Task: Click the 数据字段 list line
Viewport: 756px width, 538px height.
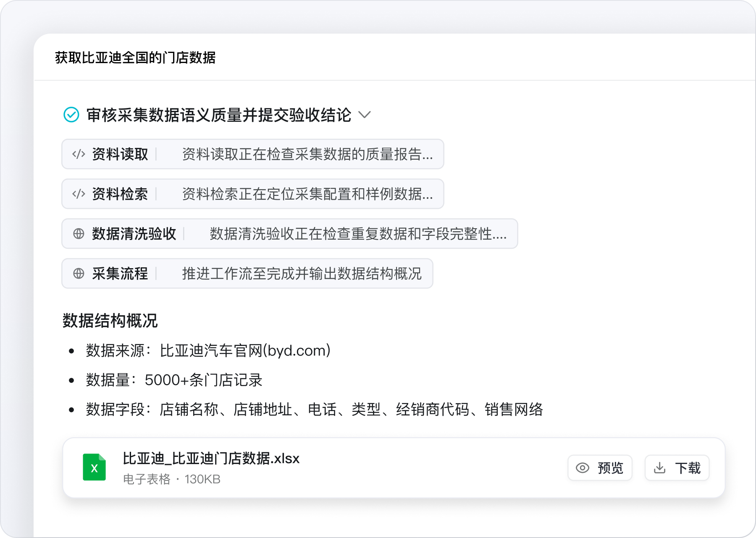Action: [315, 409]
